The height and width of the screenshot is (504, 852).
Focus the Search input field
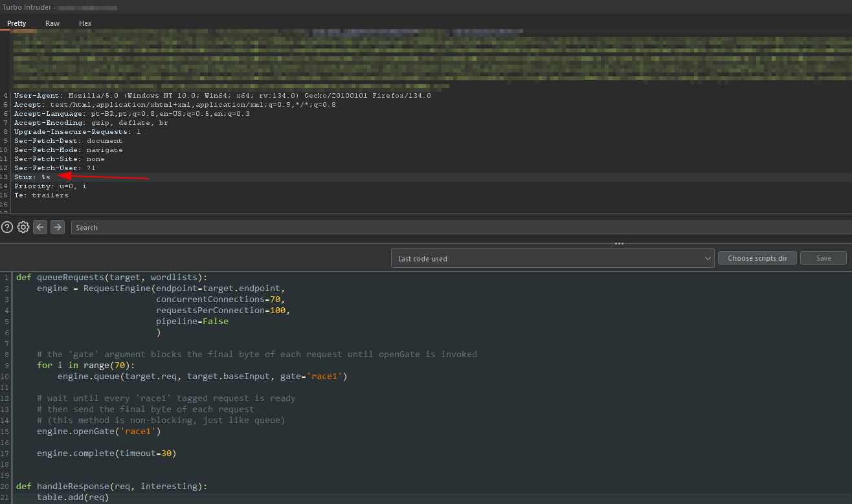(x=453, y=228)
